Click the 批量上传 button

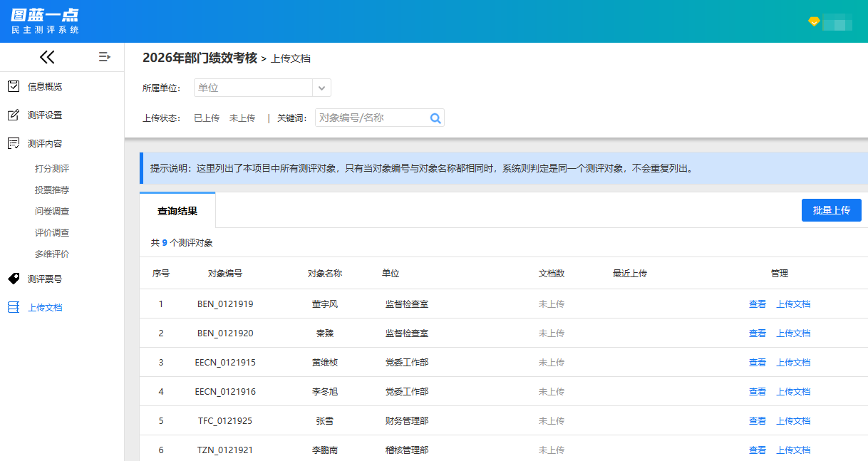coord(832,210)
